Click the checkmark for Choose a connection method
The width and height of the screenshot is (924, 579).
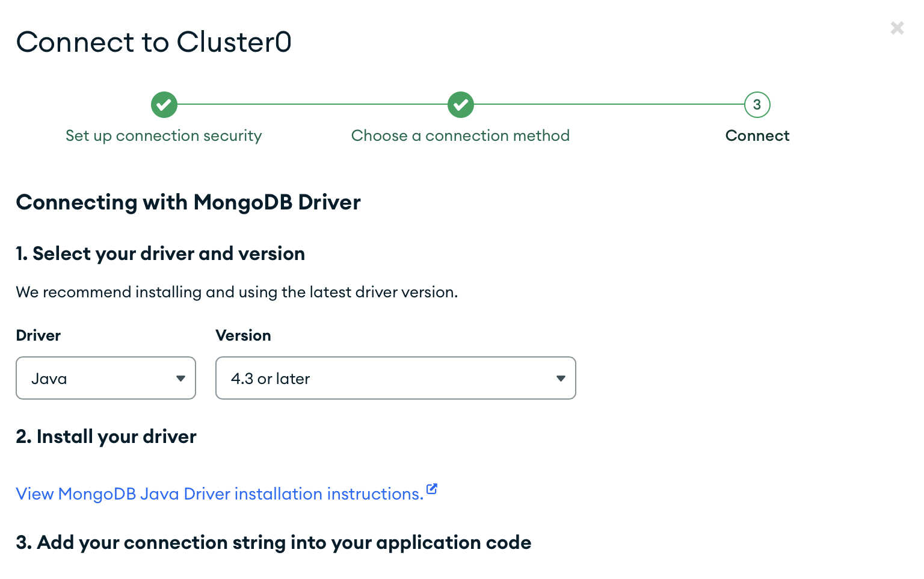pos(461,105)
